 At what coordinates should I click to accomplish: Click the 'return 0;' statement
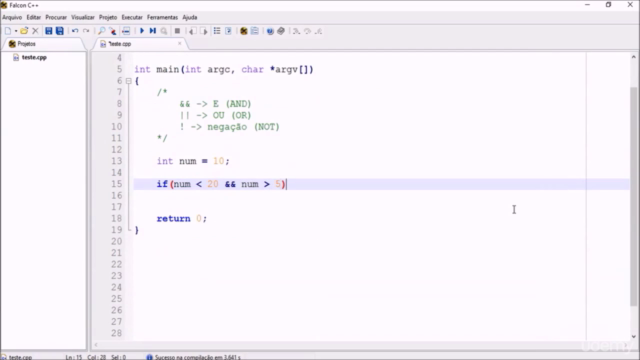pyautogui.click(x=182, y=219)
